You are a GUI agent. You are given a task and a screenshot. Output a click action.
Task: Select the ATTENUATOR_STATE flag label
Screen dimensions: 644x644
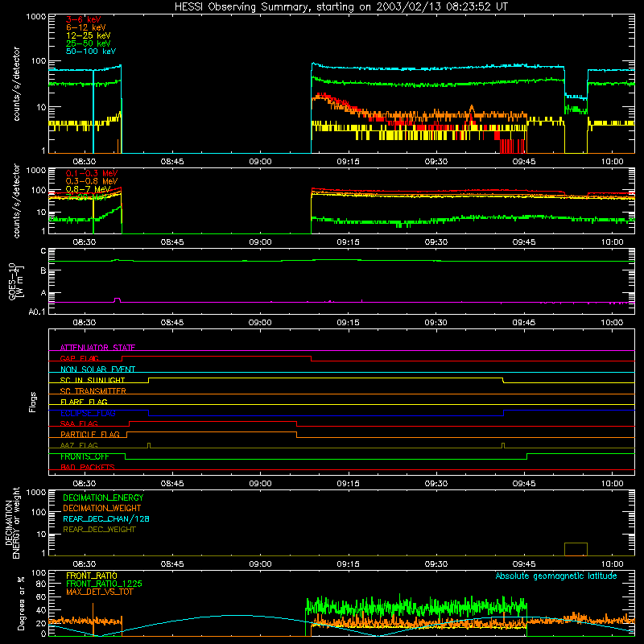pos(97,348)
